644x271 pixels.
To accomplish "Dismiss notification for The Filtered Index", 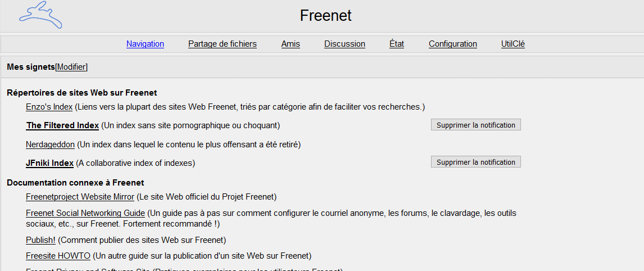I will (476, 125).
